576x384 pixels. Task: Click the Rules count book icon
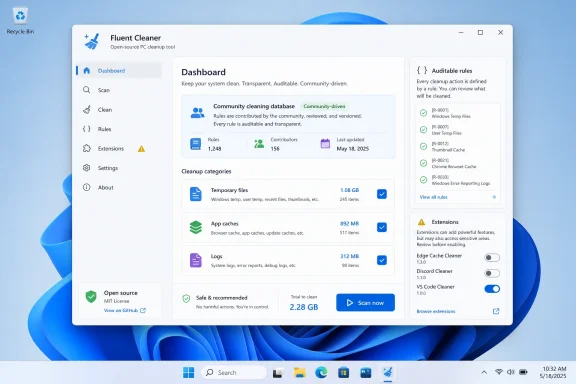tap(195, 144)
